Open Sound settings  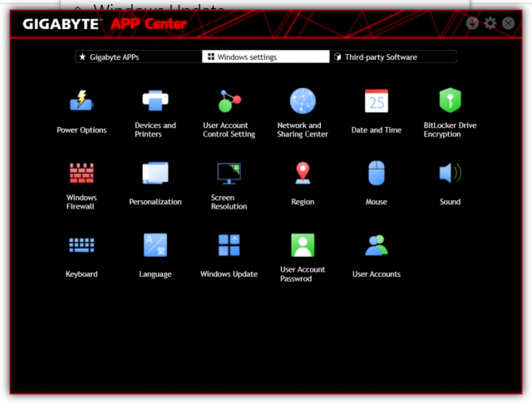pos(450,173)
